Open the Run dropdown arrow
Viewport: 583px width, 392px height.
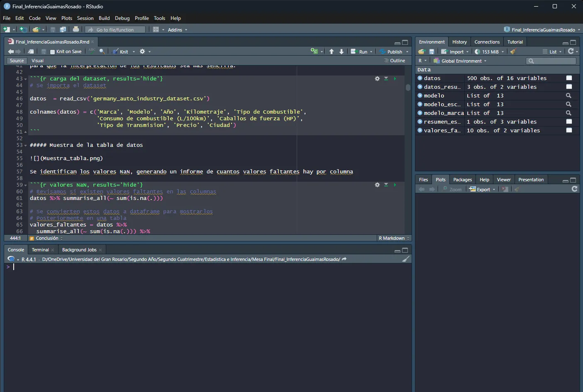click(371, 52)
